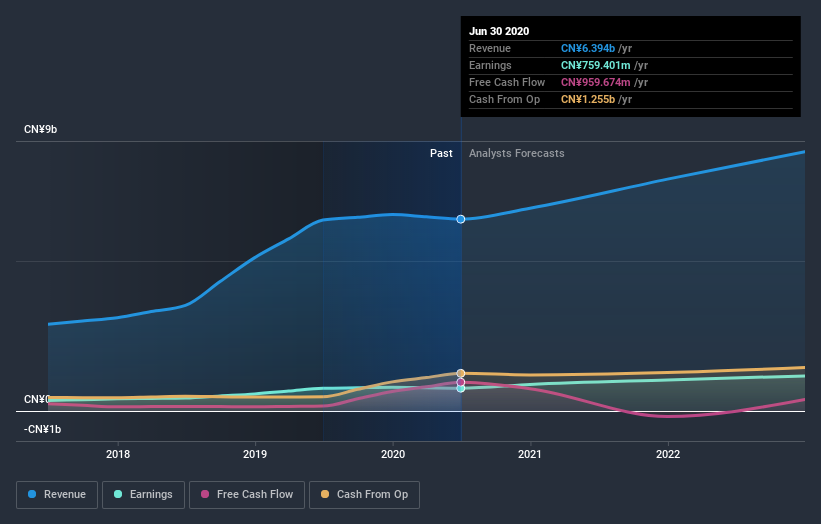821x524 pixels.
Task: Click the teal Earnings data point marker
Action: click(x=461, y=388)
